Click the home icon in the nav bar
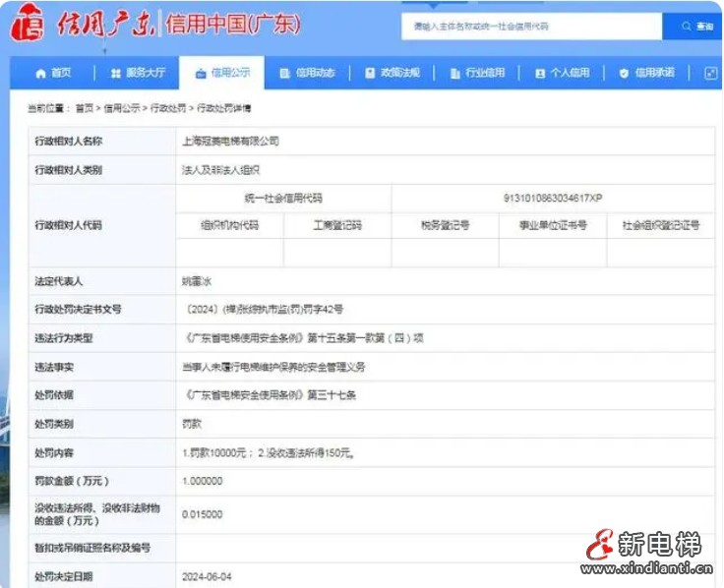The height and width of the screenshot is (588, 724). (x=40, y=74)
